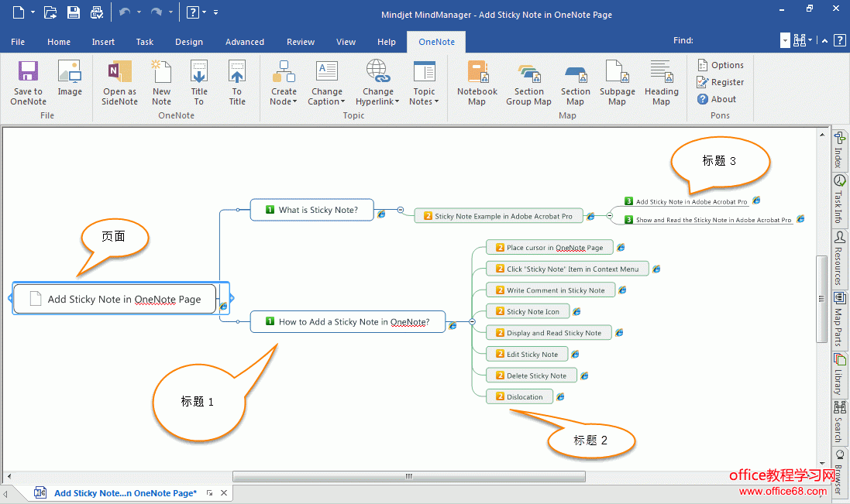Screen dimensions: 850x504
Task: Collapse the 'What is Sticky Note?' branch
Action: point(401,210)
